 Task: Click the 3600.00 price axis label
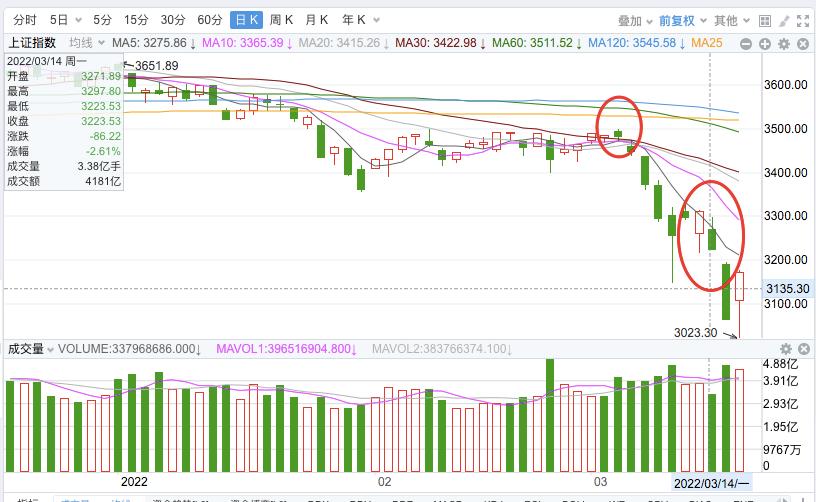tap(785, 85)
